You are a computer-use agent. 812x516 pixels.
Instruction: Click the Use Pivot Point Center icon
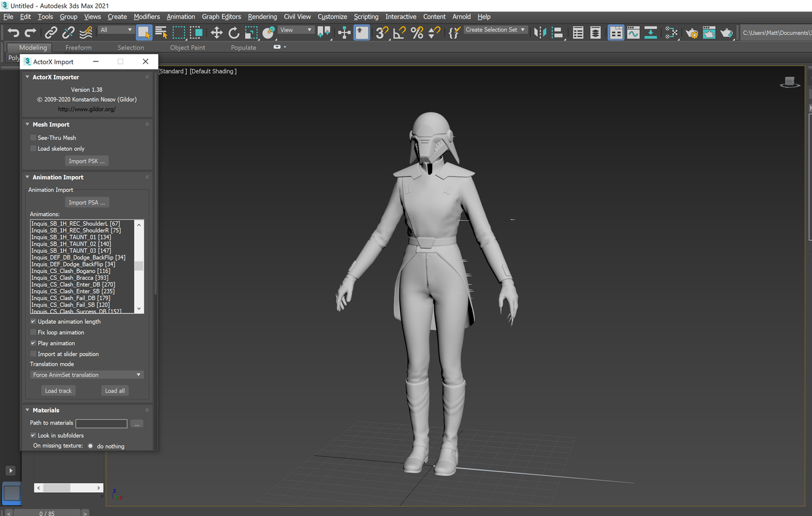point(324,32)
